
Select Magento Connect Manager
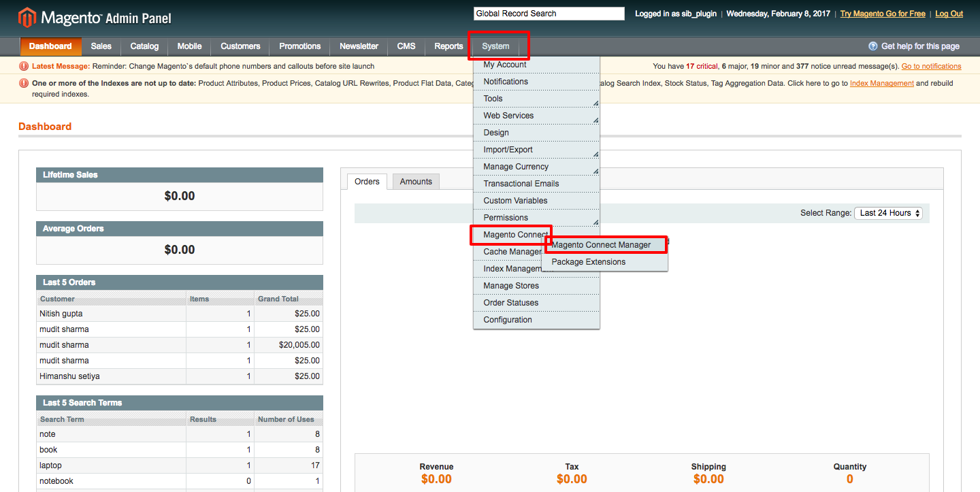[x=604, y=245]
